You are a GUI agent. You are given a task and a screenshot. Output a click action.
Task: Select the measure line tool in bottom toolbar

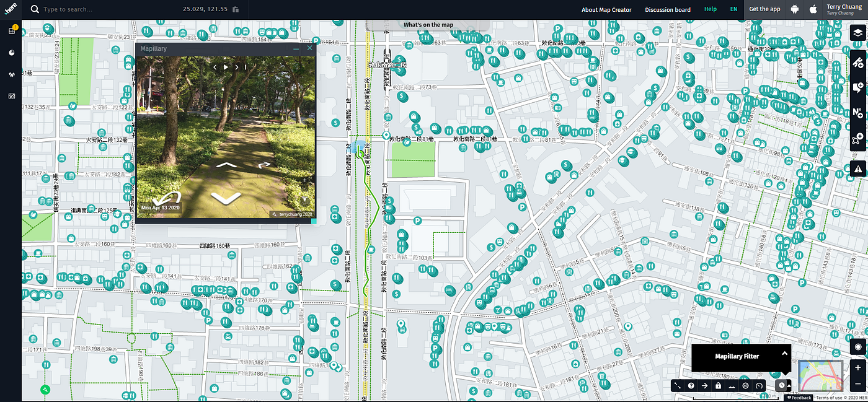(678, 385)
